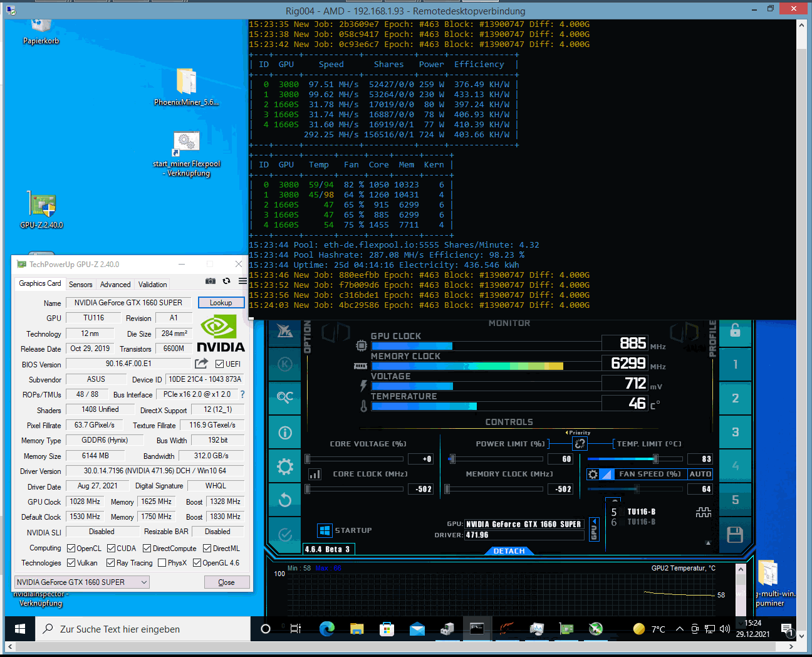Click DETACH in Afterburner
Image resolution: width=812 pixels, height=657 pixels.
tap(509, 551)
